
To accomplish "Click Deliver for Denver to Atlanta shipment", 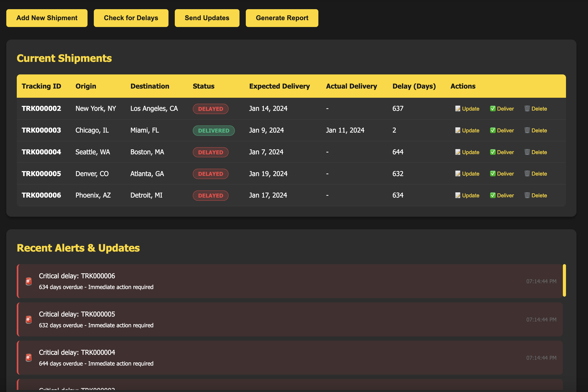I will point(502,174).
